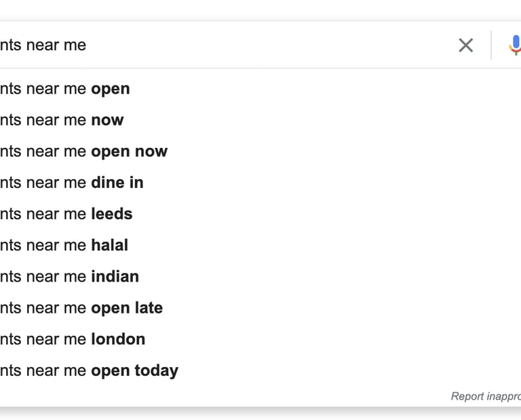Screen dimensions: 521x420
Task: Select the "near me open today" suggestion
Action: coord(89,370)
